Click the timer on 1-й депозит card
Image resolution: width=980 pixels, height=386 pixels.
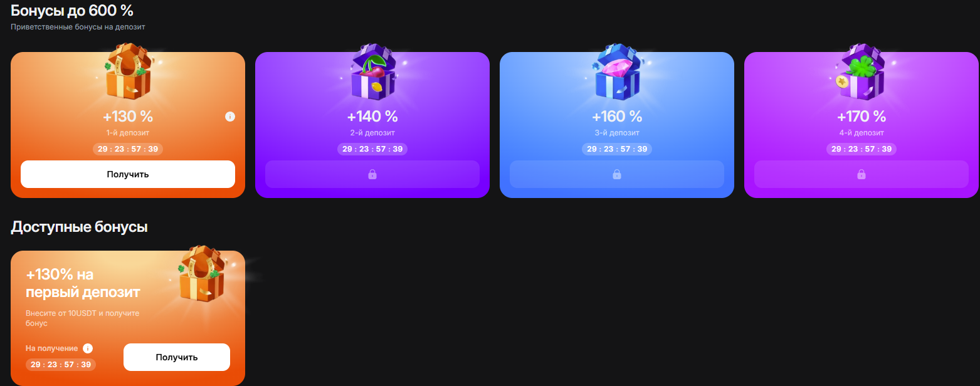(128, 149)
